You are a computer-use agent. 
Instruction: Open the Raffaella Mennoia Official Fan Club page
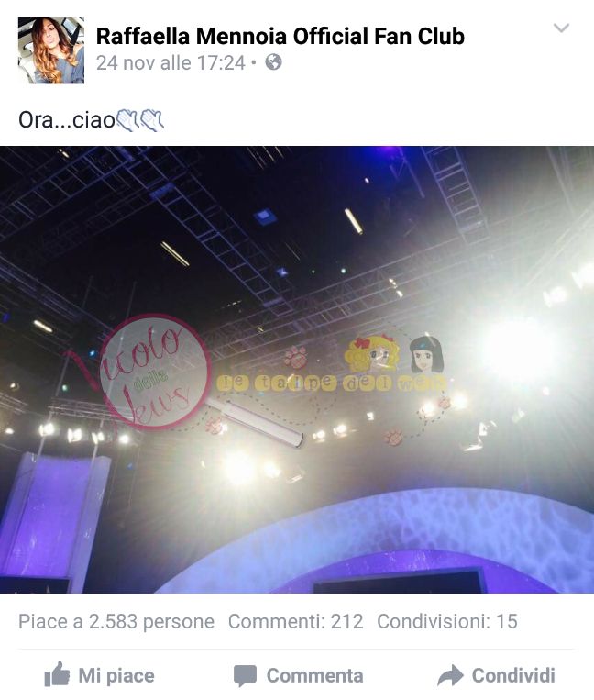[280, 36]
